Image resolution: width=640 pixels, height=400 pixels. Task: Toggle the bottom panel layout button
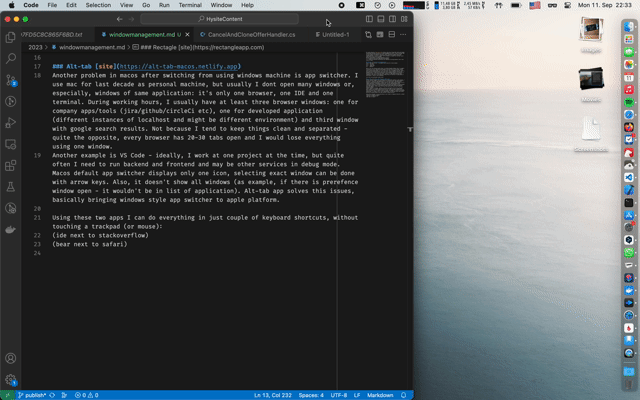coord(381,19)
